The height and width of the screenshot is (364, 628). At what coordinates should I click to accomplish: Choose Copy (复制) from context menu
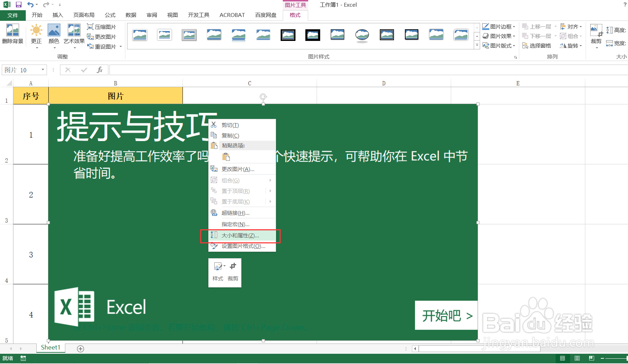tap(242, 136)
